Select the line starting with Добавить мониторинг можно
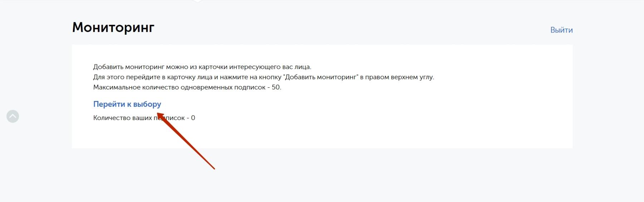The height and width of the screenshot is (202, 644). (202, 67)
